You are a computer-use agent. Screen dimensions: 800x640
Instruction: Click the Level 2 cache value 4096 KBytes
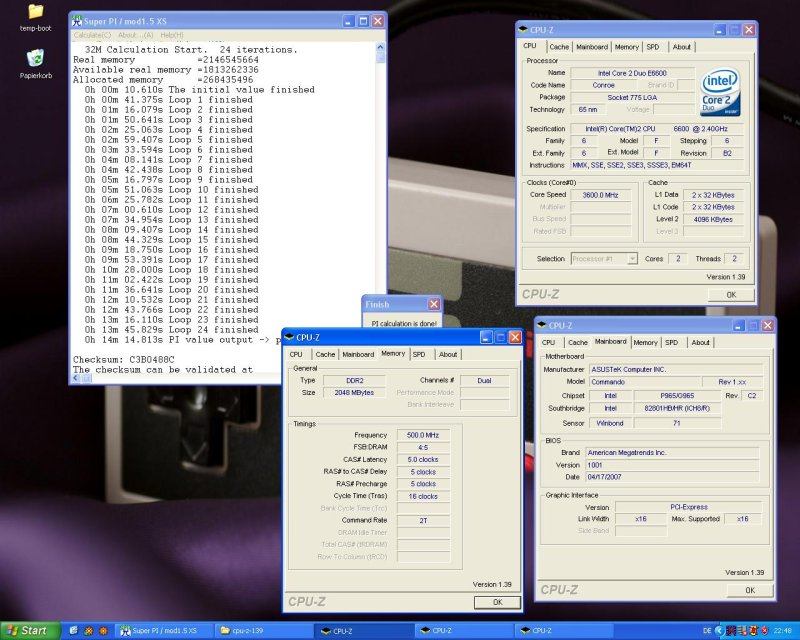713,219
